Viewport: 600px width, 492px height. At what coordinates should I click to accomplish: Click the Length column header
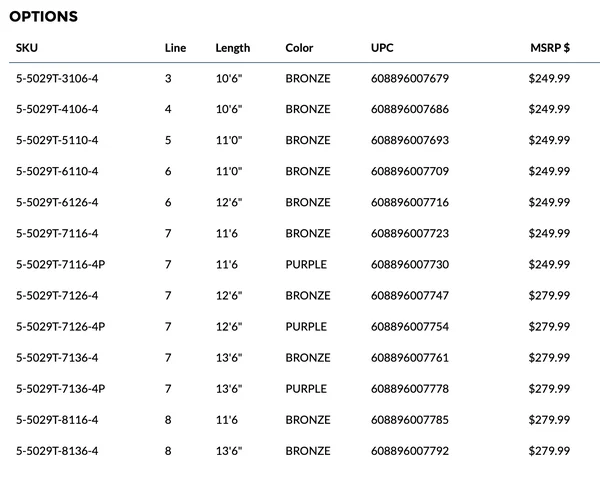pos(233,48)
